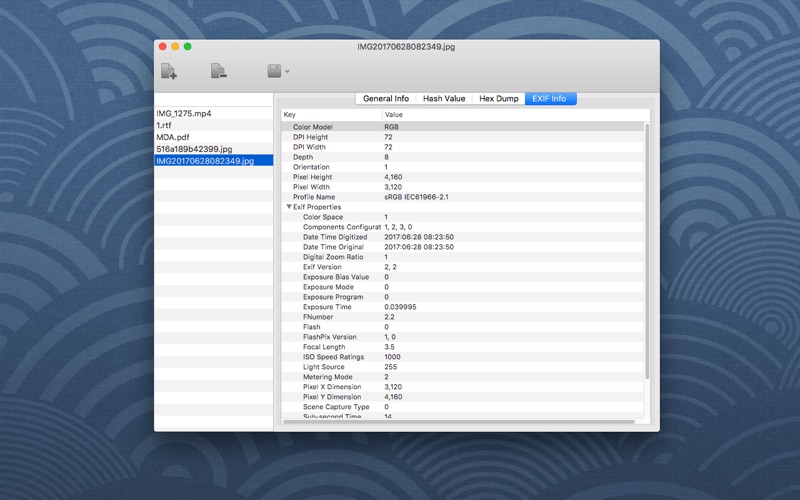Switch to the Hash Value tab
This screenshot has height=500, width=800.
pos(444,98)
